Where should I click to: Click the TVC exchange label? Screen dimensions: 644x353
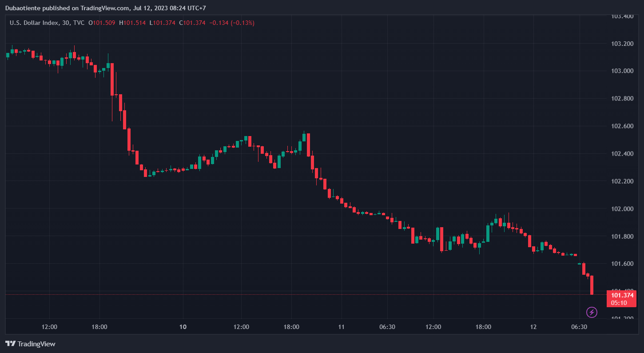(x=79, y=23)
